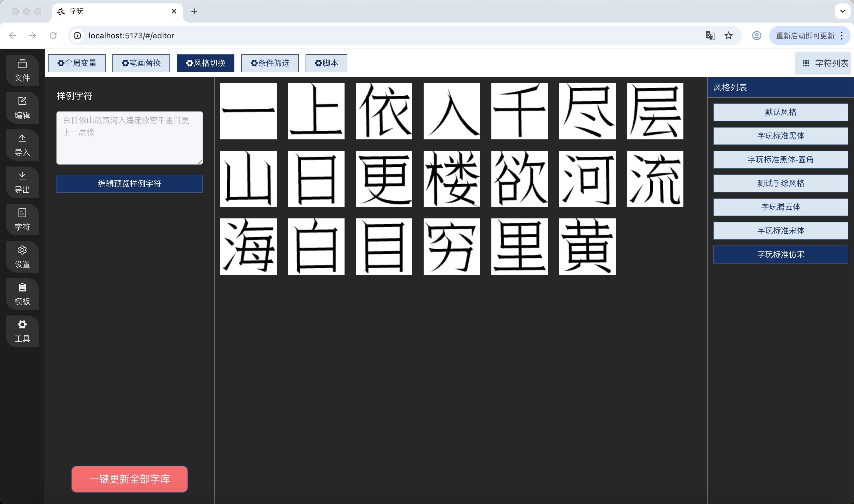Screen dimensions: 854x504
Task: Expand the browser tab list chevron
Action: [x=842, y=11]
